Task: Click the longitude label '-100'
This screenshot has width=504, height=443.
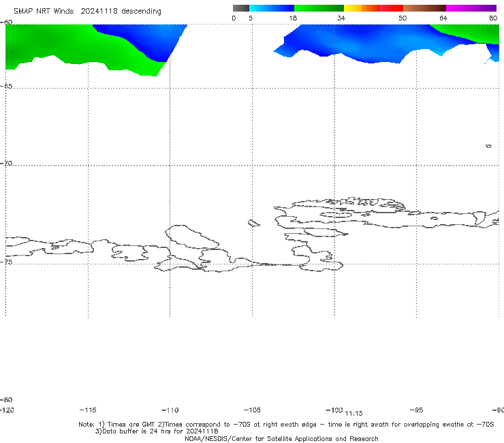Action: coord(334,410)
